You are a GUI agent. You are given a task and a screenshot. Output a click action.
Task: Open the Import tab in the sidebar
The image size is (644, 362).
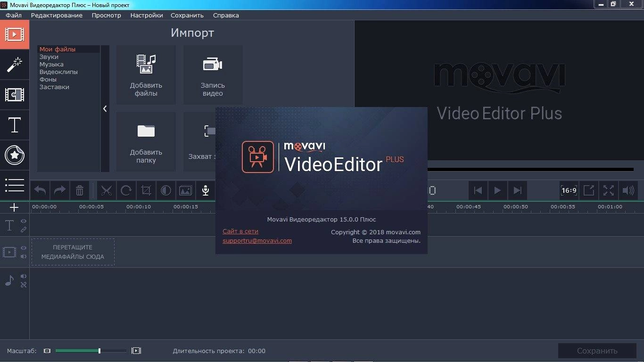click(15, 34)
